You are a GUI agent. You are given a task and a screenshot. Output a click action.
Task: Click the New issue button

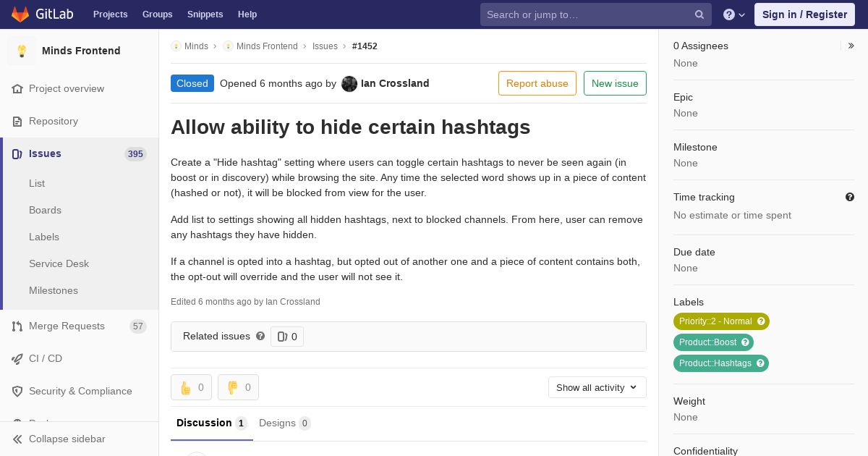[x=615, y=83]
